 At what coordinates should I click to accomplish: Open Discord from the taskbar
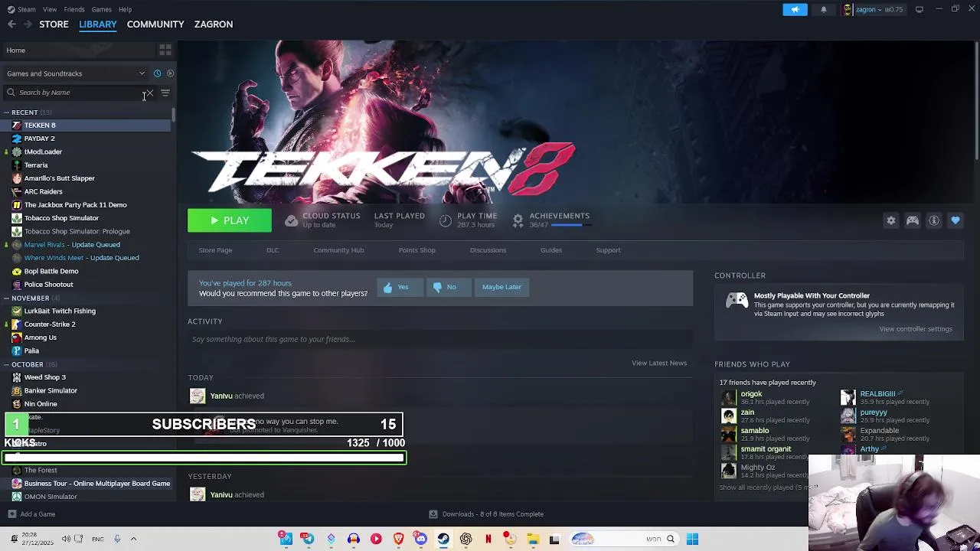[x=420, y=540]
